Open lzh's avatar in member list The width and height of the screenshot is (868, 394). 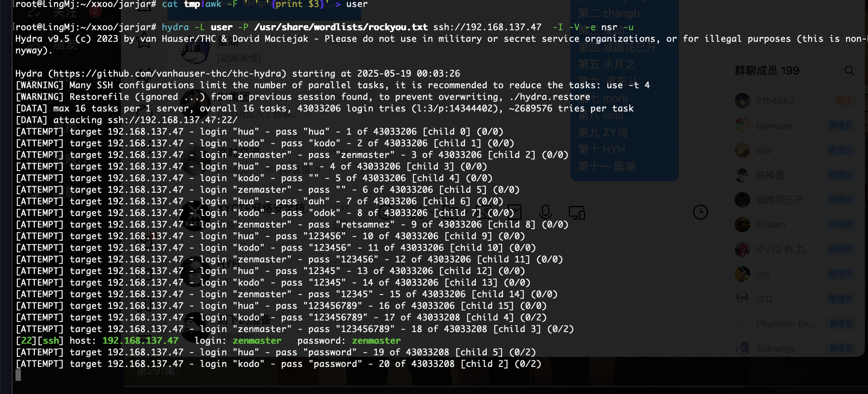click(742, 274)
